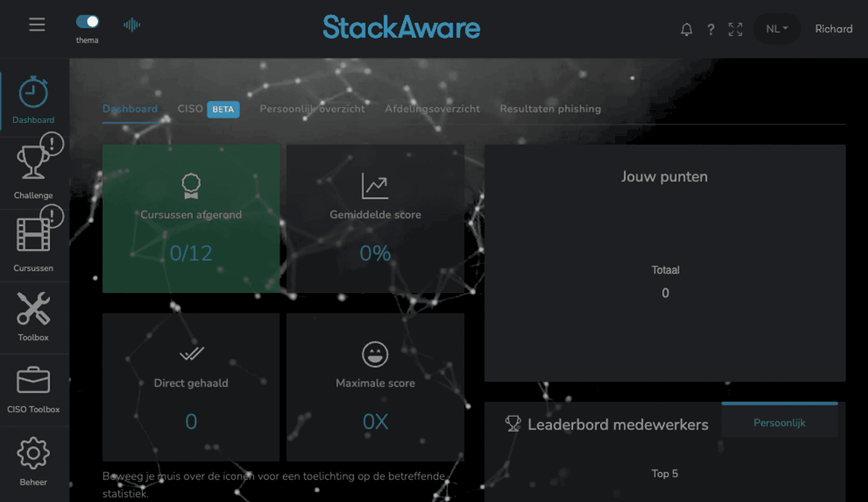
Task: Select the Persoonlijk leaderboard tab
Action: 779,420
